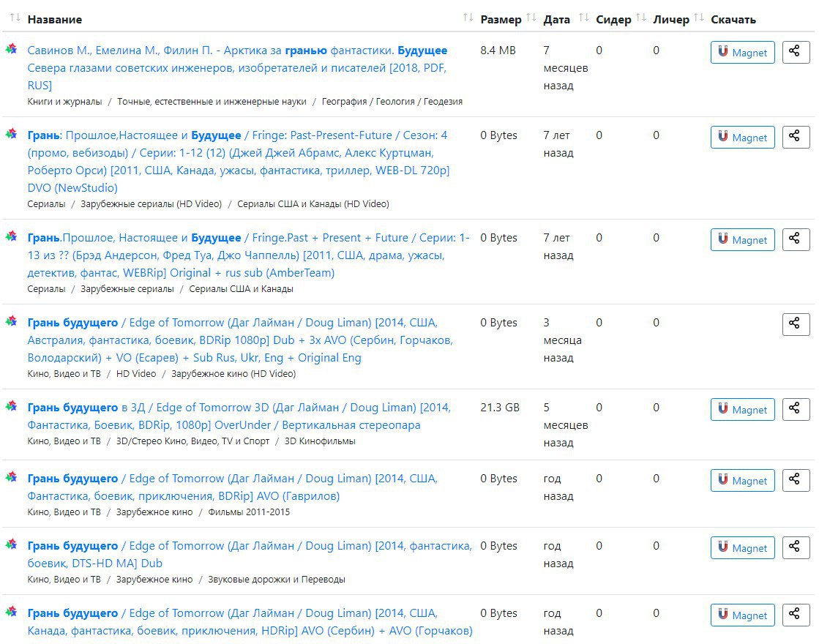Open Грань будущего BDRip 1080p Dub title
The width and height of the screenshot is (819, 644).
(x=240, y=340)
